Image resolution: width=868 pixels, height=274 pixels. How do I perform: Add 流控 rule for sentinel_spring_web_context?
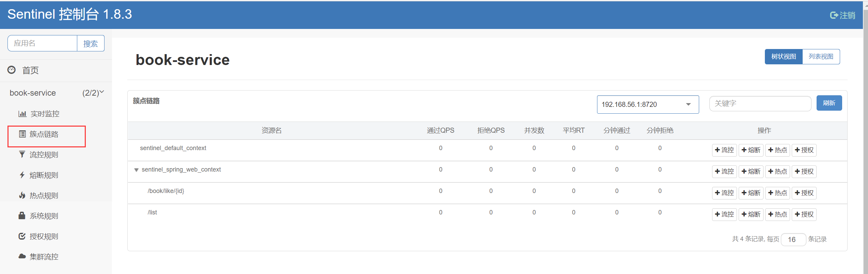coord(724,172)
